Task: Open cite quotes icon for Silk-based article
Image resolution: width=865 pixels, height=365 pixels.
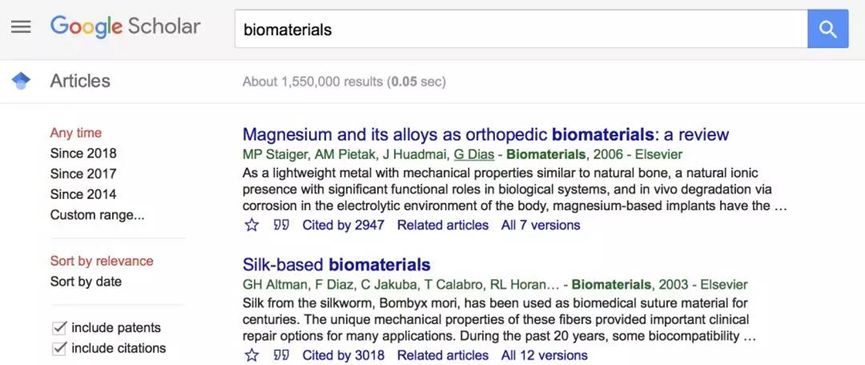Action: (281, 355)
